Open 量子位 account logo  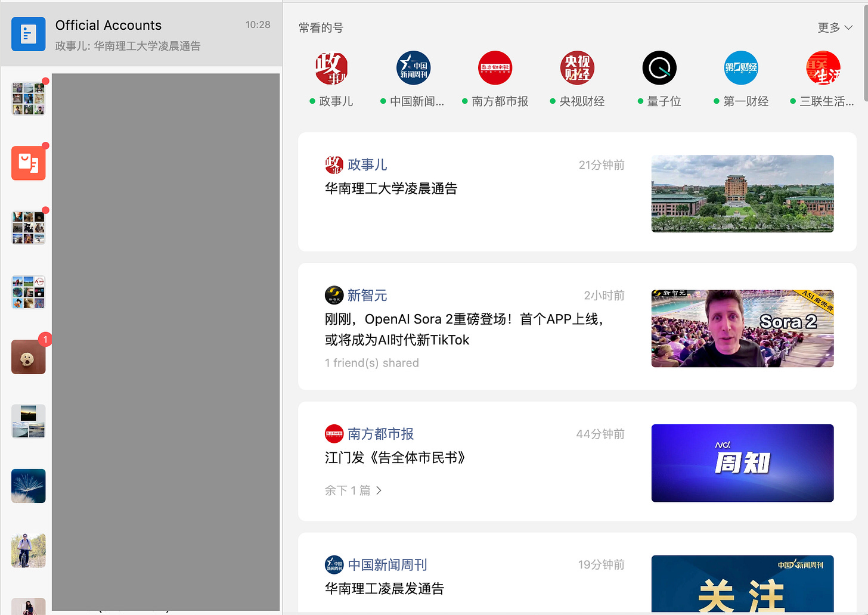point(659,68)
